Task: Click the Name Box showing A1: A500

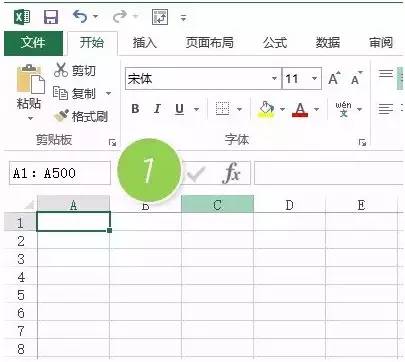Action: point(60,173)
